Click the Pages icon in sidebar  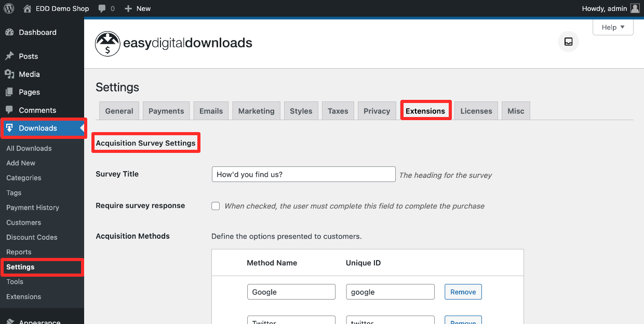pyautogui.click(x=9, y=92)
